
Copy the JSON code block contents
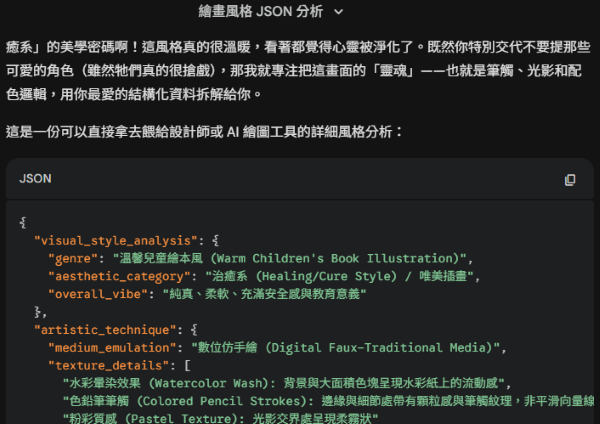click(570, 180)
